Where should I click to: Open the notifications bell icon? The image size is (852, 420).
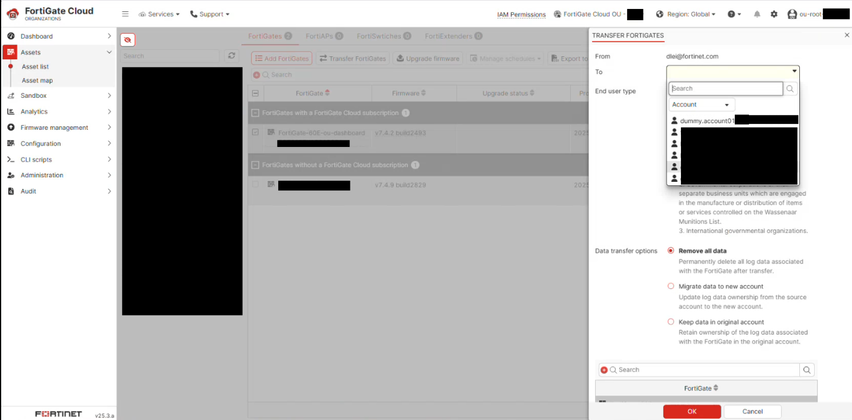coord(757,14)
